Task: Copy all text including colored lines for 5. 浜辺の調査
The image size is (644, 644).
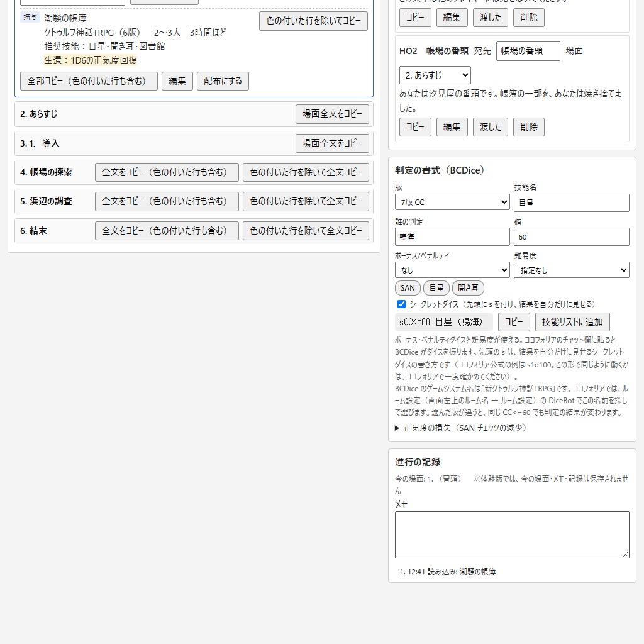Action: tap(167, 201)
